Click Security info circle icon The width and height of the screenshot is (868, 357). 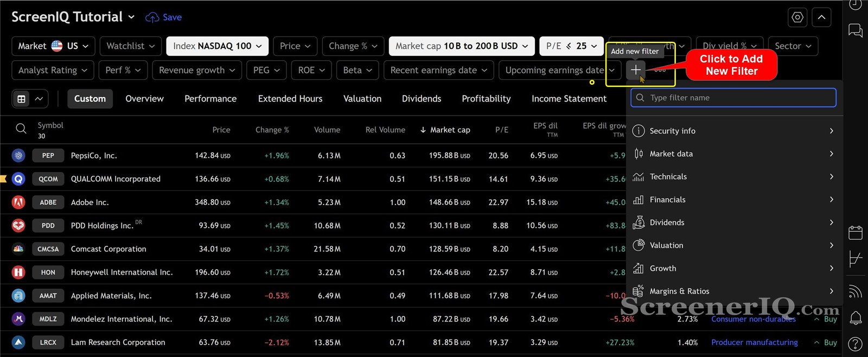pos(639,131)
